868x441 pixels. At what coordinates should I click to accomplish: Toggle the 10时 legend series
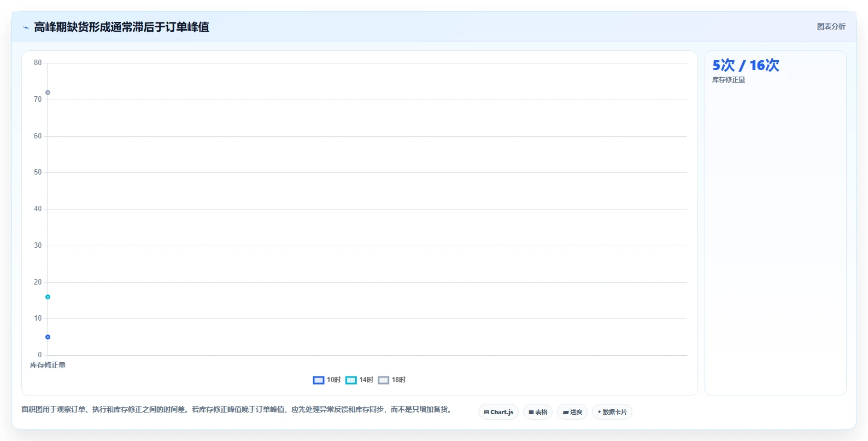[326, 380]
